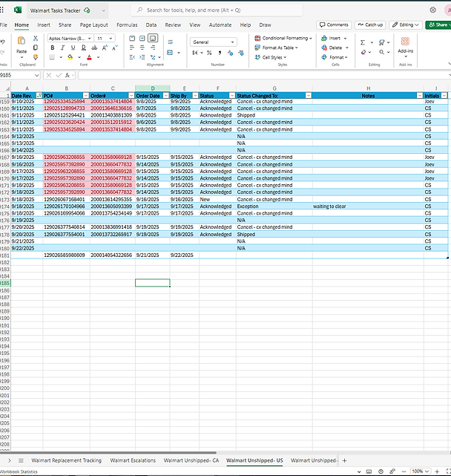
Task: Apply double underline formatting
Action: (84, 48)
